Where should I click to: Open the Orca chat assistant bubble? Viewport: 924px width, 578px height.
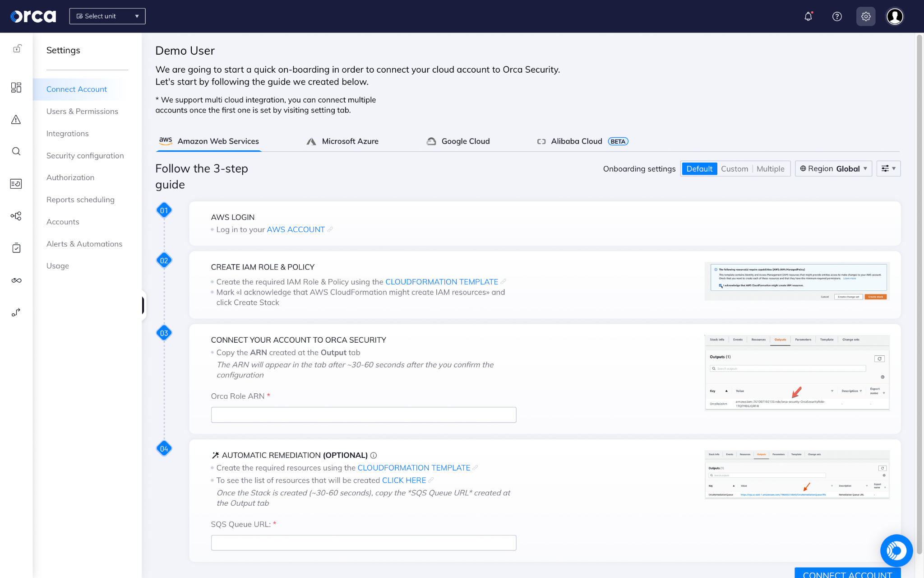click(x=896, y=550)
